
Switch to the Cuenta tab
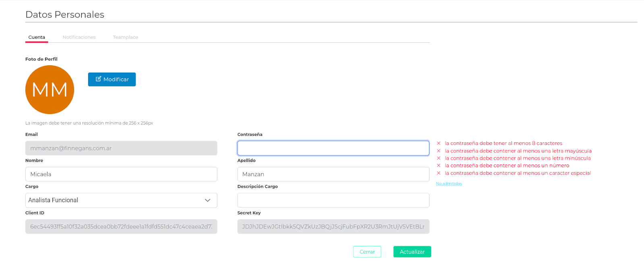pos(37,37)
